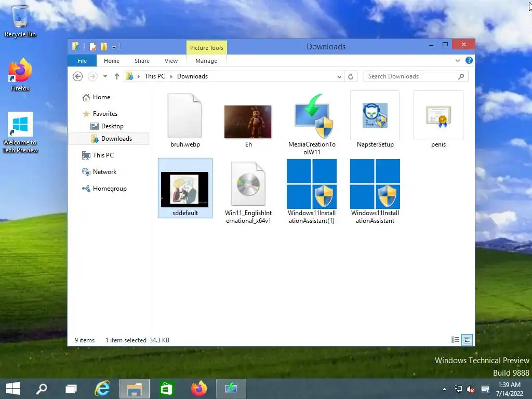Viewport: 532px width, 399px height.
Task: Click the Forward navigation arrow
Action: (92, 76)
